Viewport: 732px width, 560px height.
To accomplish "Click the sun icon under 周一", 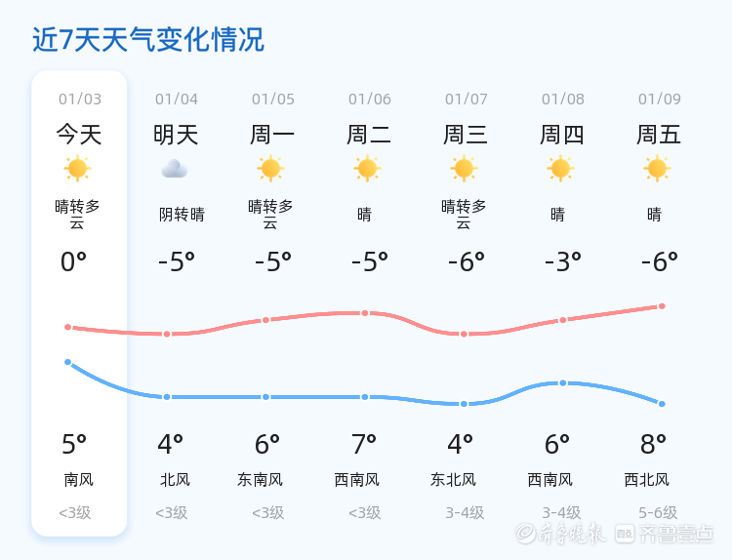I will click(271, 169).
